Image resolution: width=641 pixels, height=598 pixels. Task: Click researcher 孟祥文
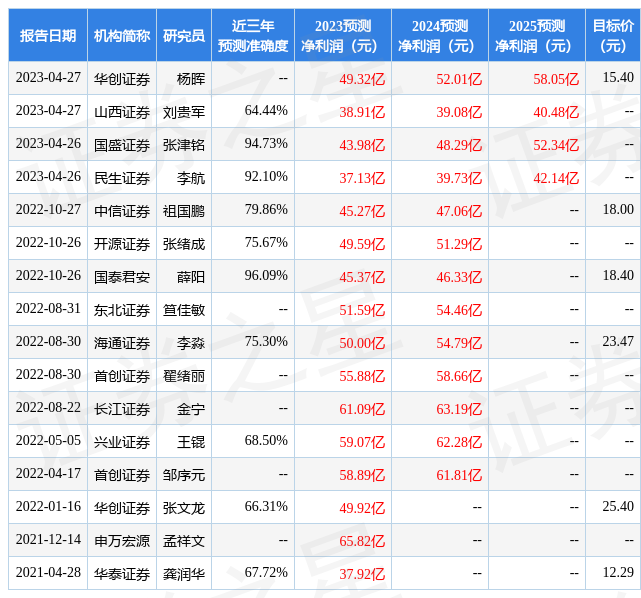point(184,542)
